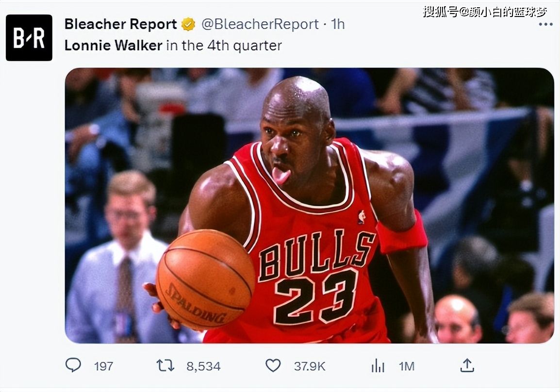
Task: Click the reply speech bubble icon
Action: click(x=73, y=365)
